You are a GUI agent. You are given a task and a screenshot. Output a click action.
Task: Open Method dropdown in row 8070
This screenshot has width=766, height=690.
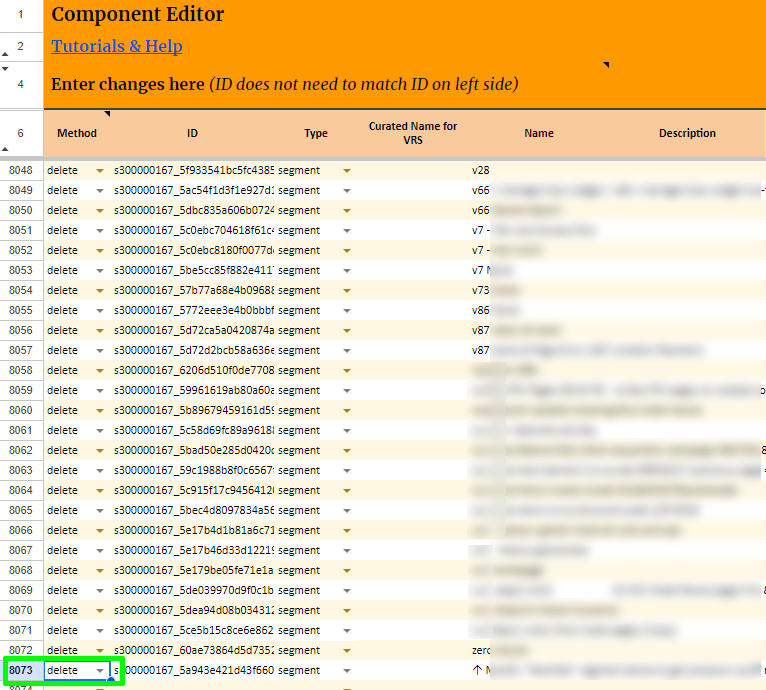click(x=100, y=610)
